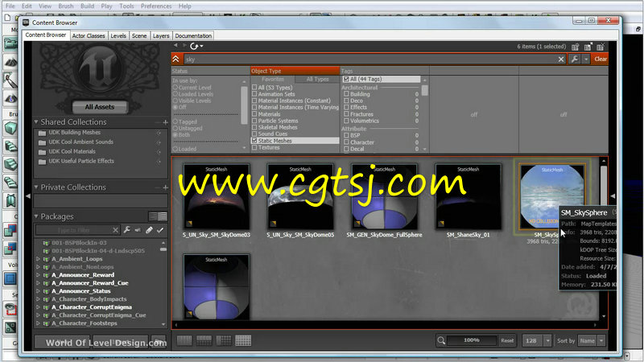
Task: Clear the sky search text with X icon
Action: tap(561, 59)
